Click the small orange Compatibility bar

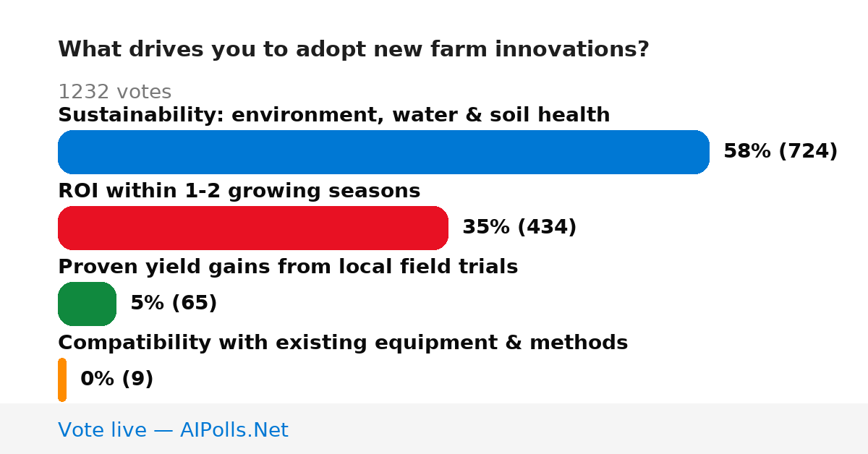(62, 380)
